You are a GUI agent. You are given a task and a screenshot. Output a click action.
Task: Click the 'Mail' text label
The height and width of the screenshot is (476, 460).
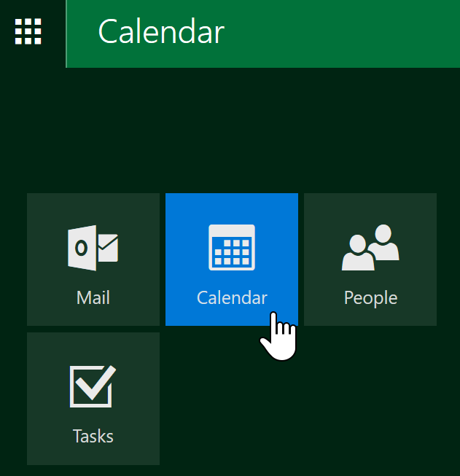tap(93, 298)
